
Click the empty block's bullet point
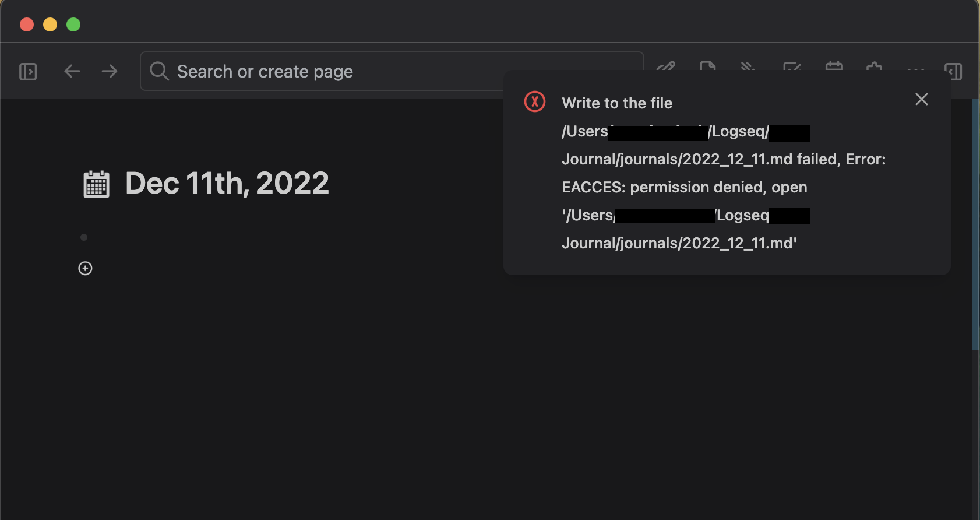coord(84,237)
